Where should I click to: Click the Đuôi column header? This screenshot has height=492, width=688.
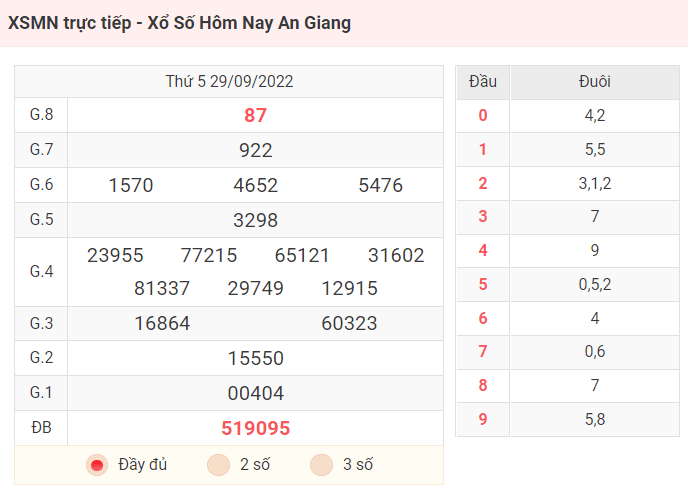coord(594,82)
